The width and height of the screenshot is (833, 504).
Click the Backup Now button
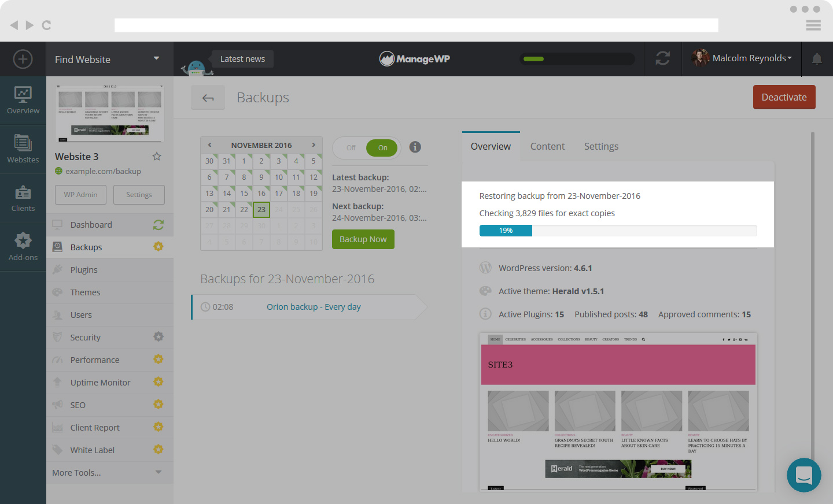(363, 239)
